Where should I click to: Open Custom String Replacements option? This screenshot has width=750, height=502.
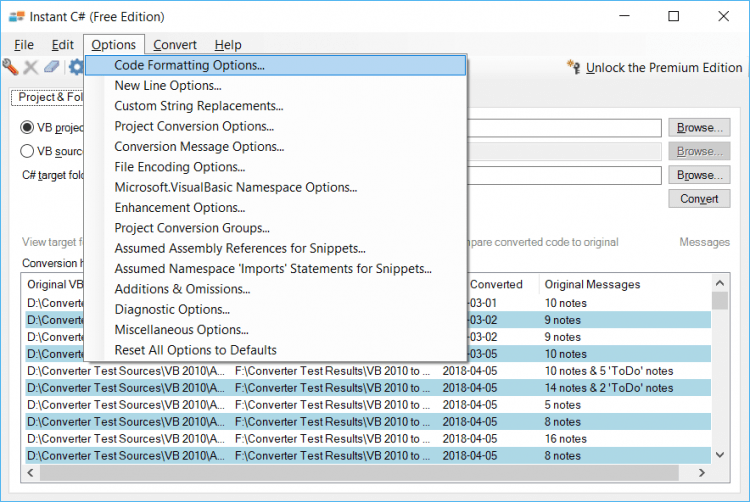pos(199,106)
